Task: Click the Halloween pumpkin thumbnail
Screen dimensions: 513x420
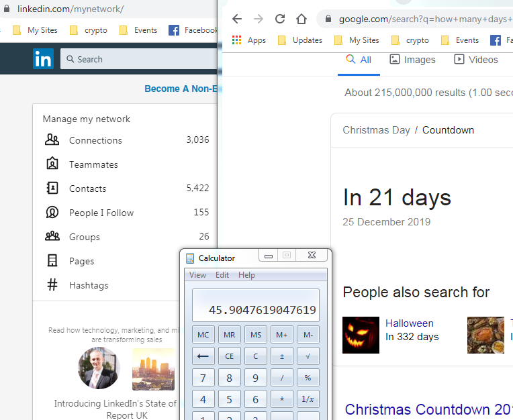Action: (361, 335)
